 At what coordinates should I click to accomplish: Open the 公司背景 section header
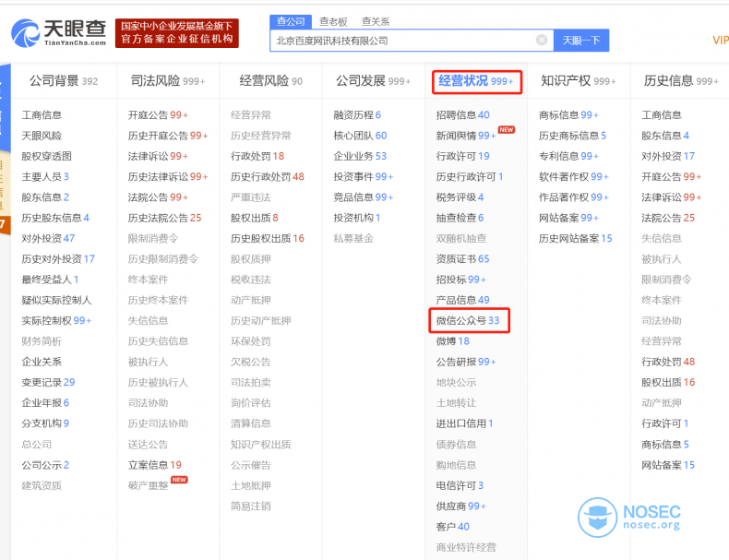[x=64, y=81]
